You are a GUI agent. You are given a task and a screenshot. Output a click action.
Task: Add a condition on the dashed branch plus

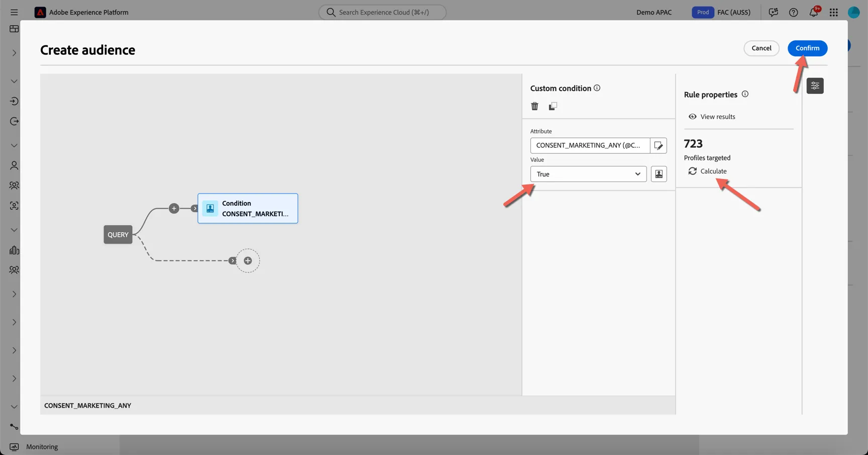point(248,260)
